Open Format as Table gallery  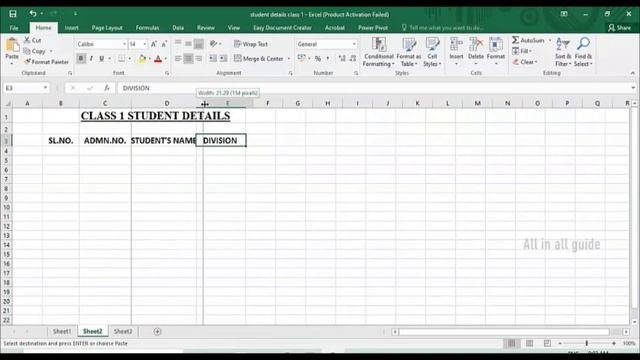point(409,52)
